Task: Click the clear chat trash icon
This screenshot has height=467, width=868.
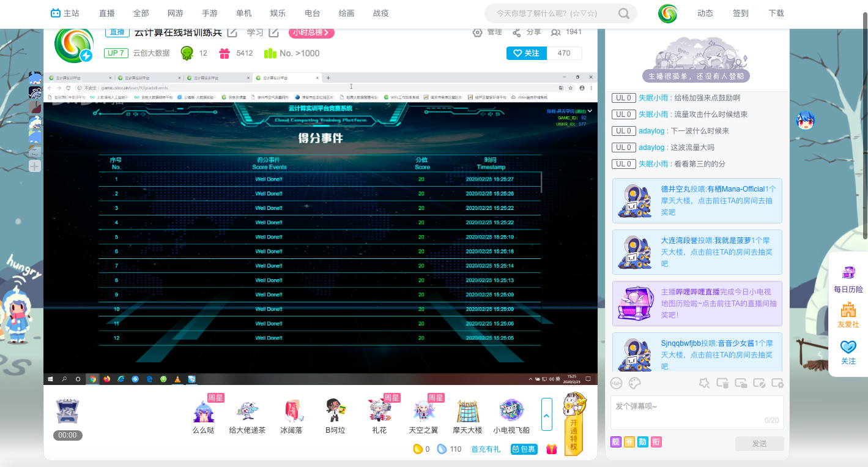Action: tap(722, 383)
